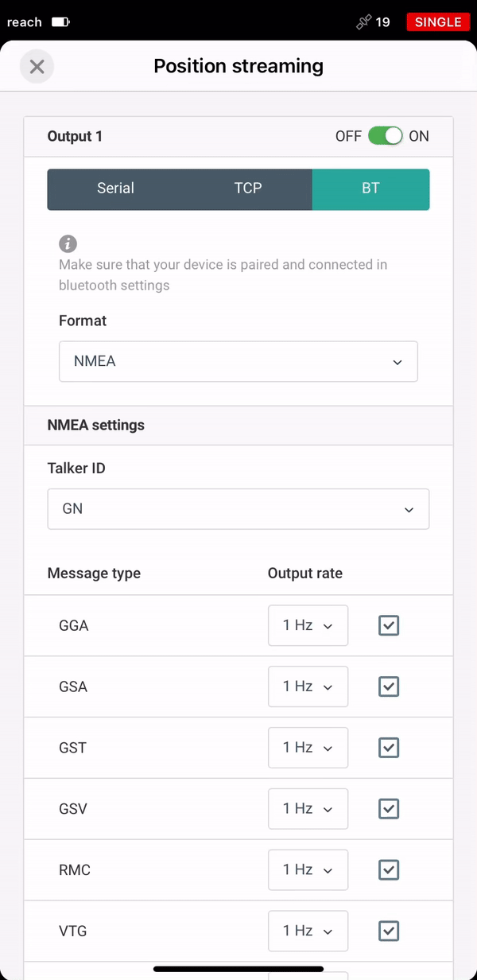
Task: Open GGA output rate dropdown
Action: tap(308, 625)
